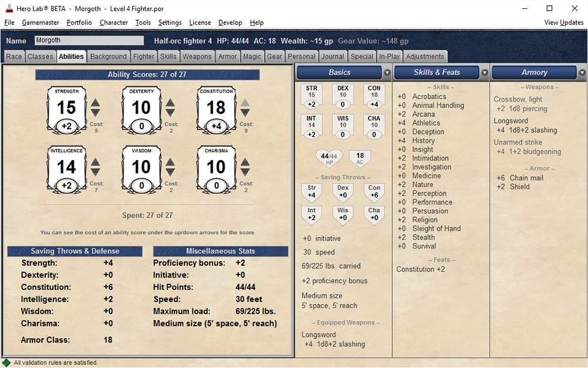This screenshot has width=588, height=368.
Task: Click the AC 18 shield icon
Action: (x=360, y=158)
